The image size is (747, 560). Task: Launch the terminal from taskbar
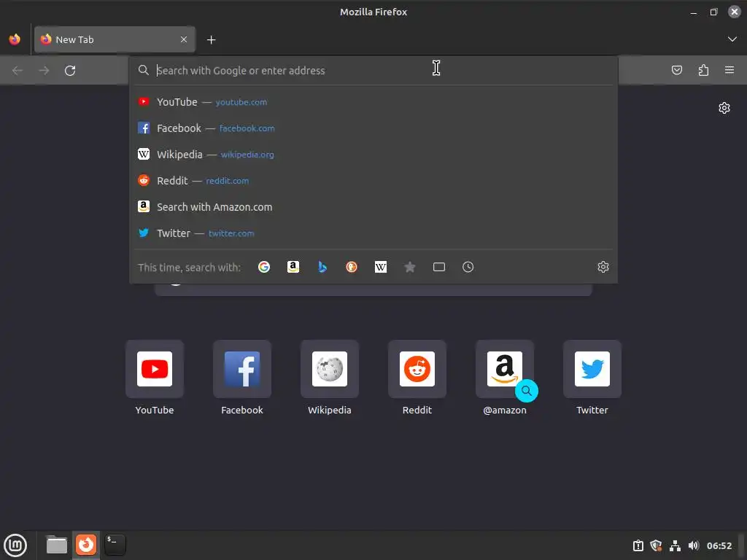[115, 545]
